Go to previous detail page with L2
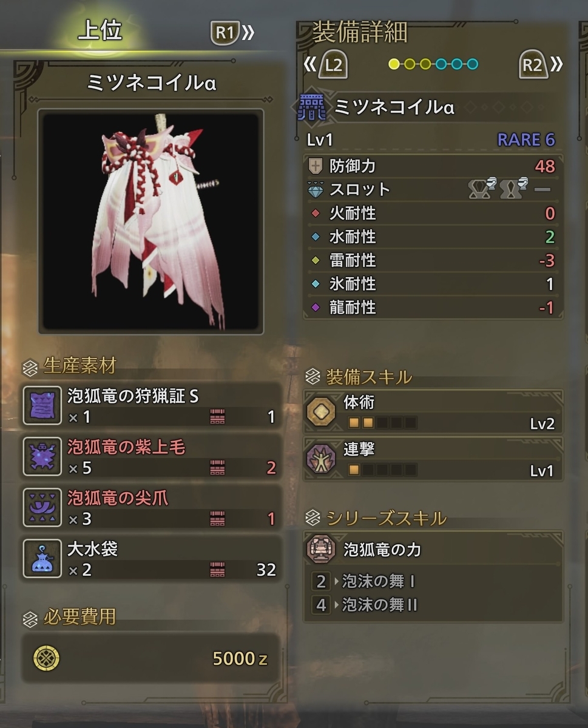588x728 pixels. click(x=325, y=65)
